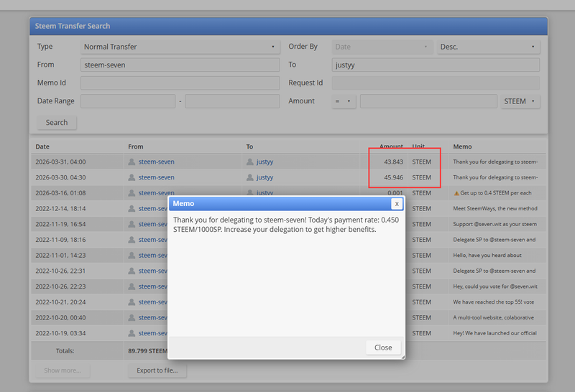The width and height of the screenshot is (575, 392).
Task: Open memo 'Support @seven.wit as your steem'
Action: pos(494,224)
